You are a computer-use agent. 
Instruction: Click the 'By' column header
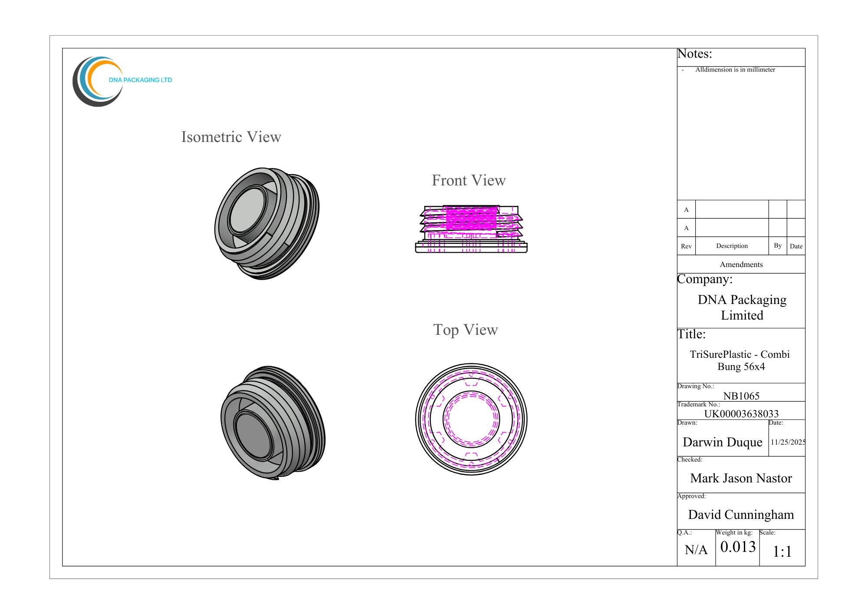778,245
